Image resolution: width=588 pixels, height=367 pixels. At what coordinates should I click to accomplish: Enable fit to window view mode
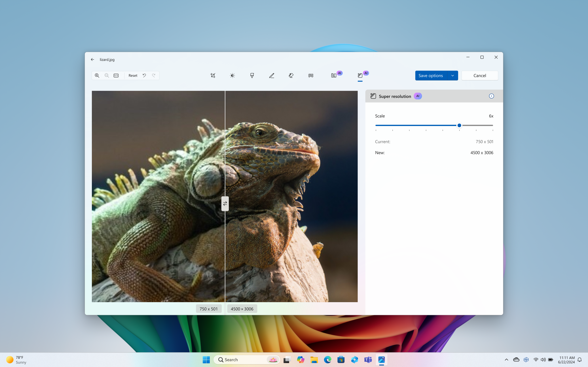point(117,75)
